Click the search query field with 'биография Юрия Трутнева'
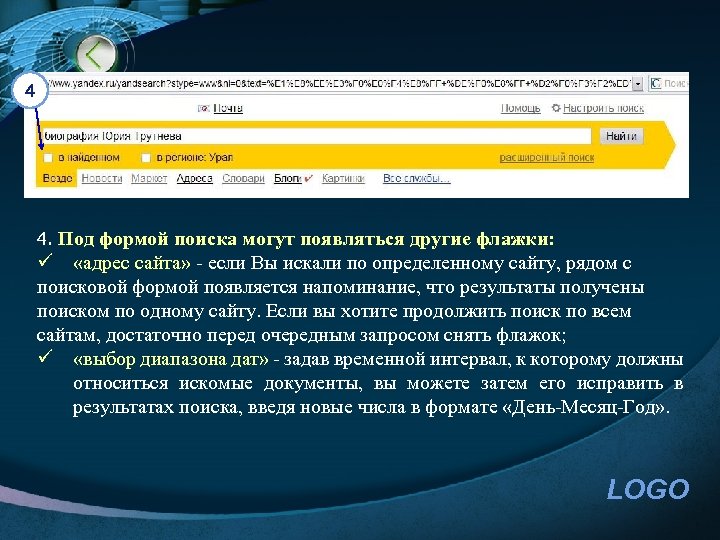The image size is (720, 540). tap(315, 136)
